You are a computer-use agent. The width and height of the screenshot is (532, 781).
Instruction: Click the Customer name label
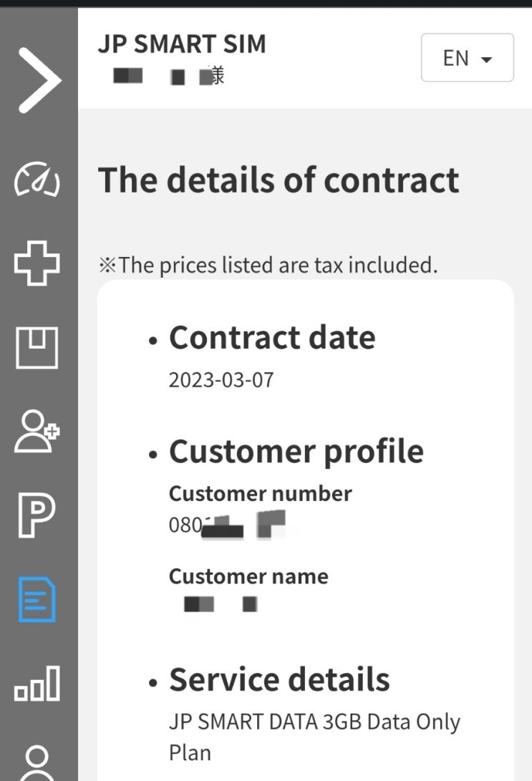click(x=248, y=576)
